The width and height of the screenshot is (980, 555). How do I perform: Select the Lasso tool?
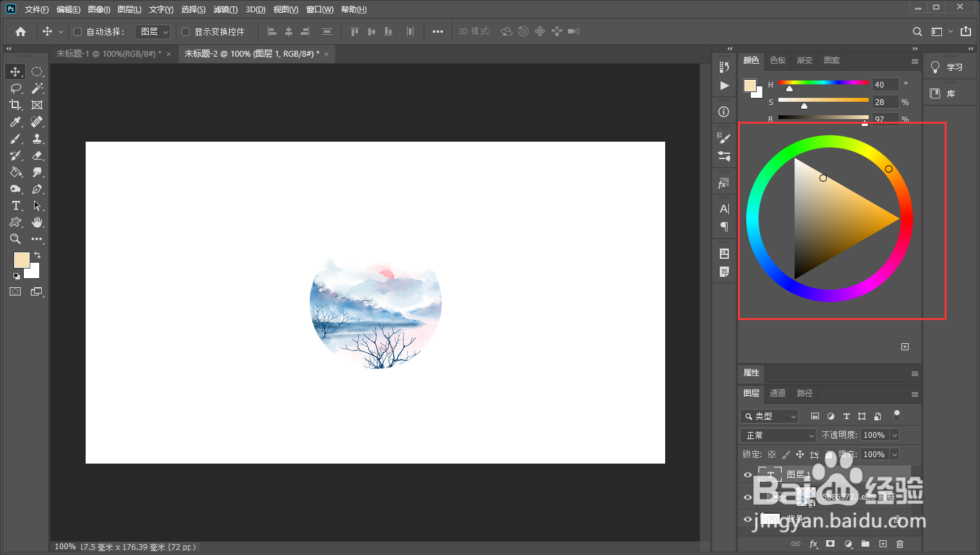(x=15, y=88)
